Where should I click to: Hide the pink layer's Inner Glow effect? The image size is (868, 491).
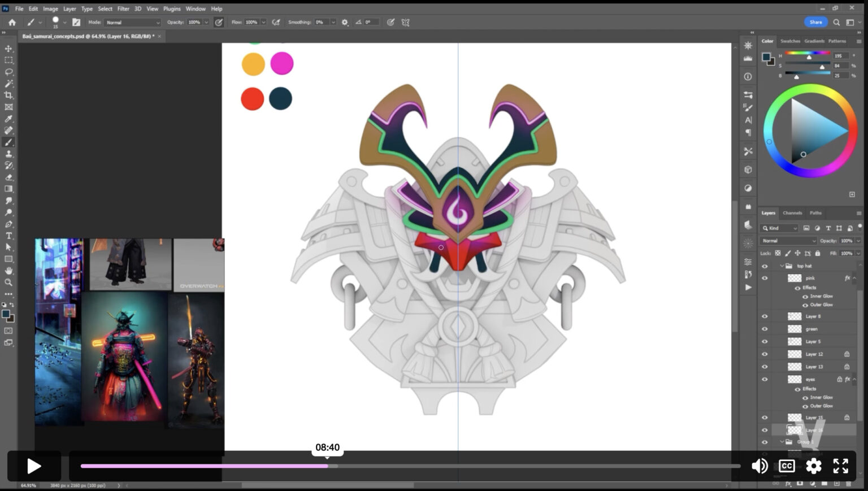(x=805, y=296)
